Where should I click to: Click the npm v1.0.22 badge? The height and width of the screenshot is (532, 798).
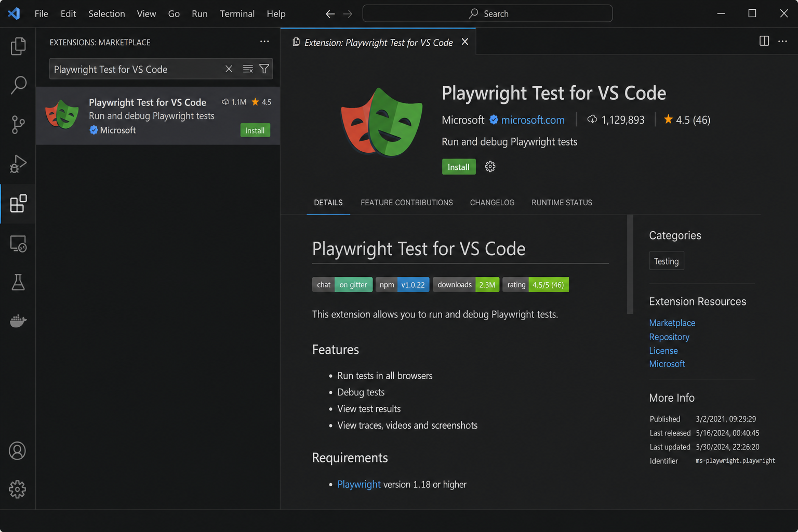(403, 285)
